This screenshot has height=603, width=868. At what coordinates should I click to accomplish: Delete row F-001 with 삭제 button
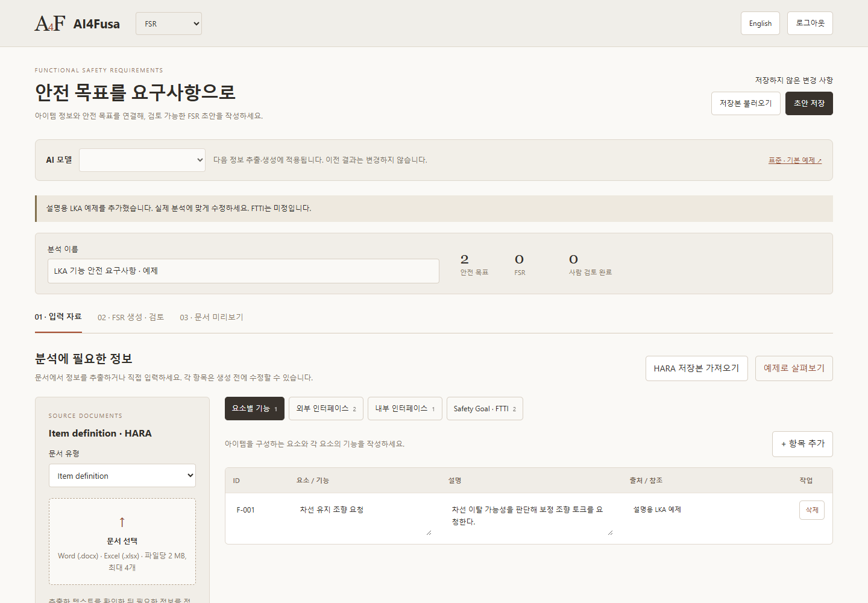(812, 510)
